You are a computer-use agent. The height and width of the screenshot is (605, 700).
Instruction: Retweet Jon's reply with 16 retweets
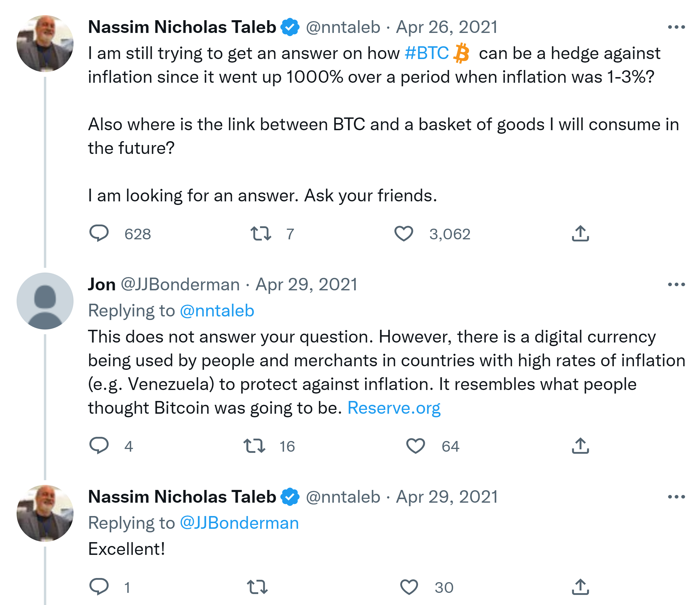coord(254,446)
